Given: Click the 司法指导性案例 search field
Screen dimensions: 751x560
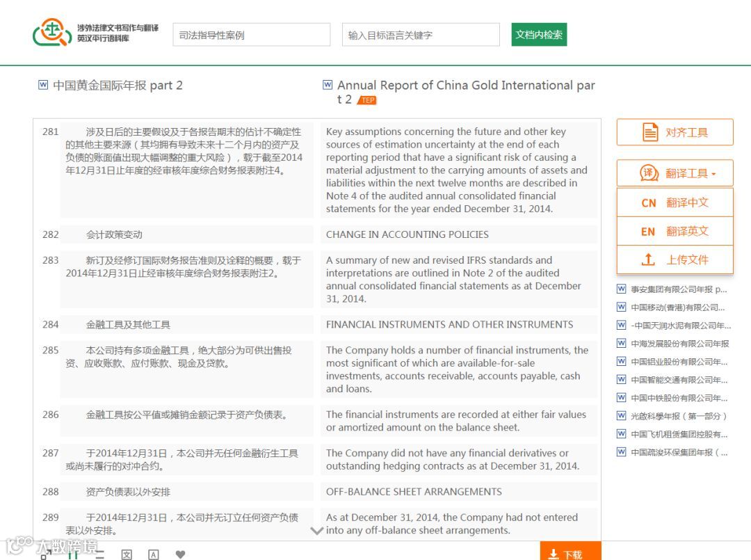Looking at the screenshot, I should coord(252,35).
